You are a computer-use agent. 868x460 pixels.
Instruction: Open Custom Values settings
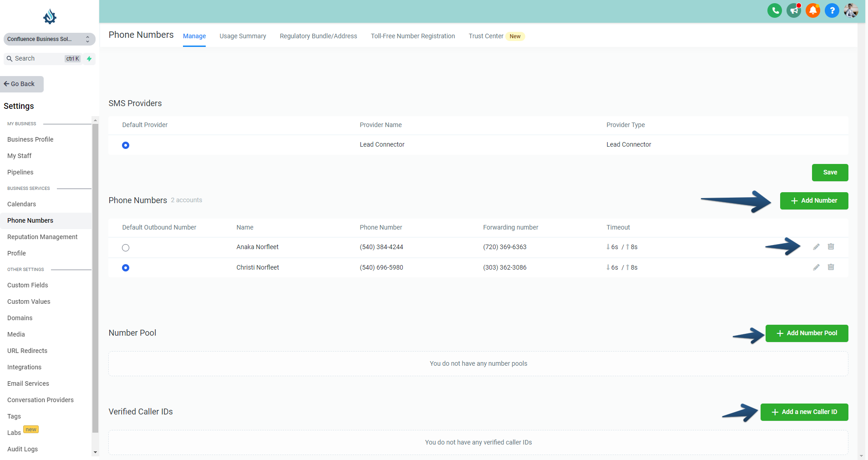(29, 302)
